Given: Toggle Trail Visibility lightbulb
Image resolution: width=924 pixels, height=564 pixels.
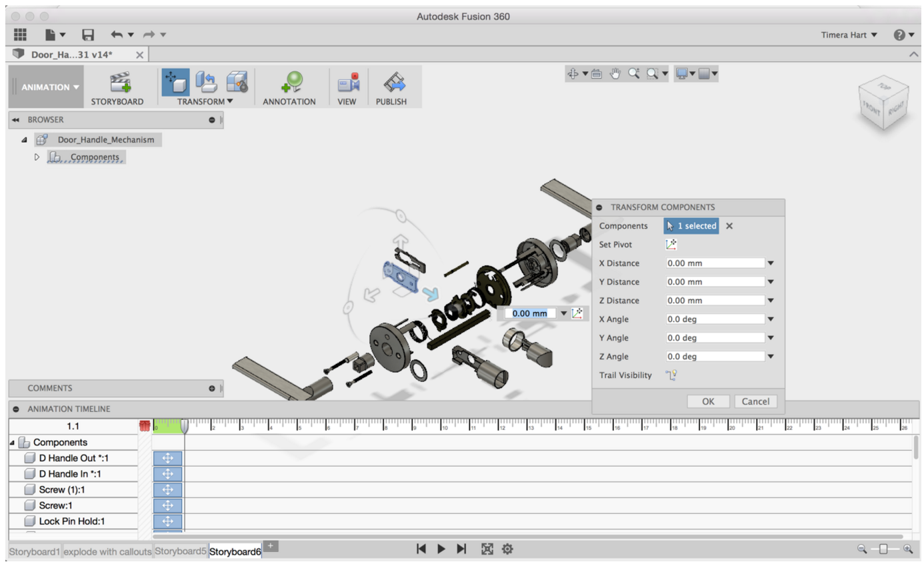Looking at the screenshot, I should [671, 375].
